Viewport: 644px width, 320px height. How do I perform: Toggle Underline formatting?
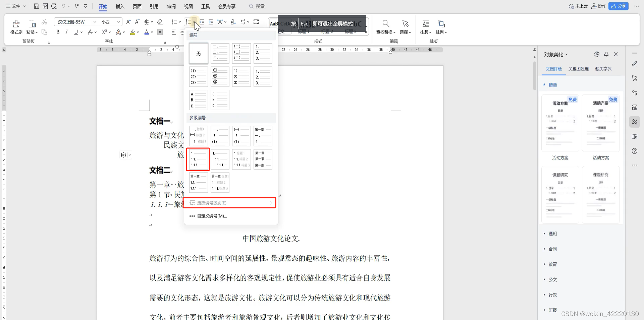pos(76,32)
